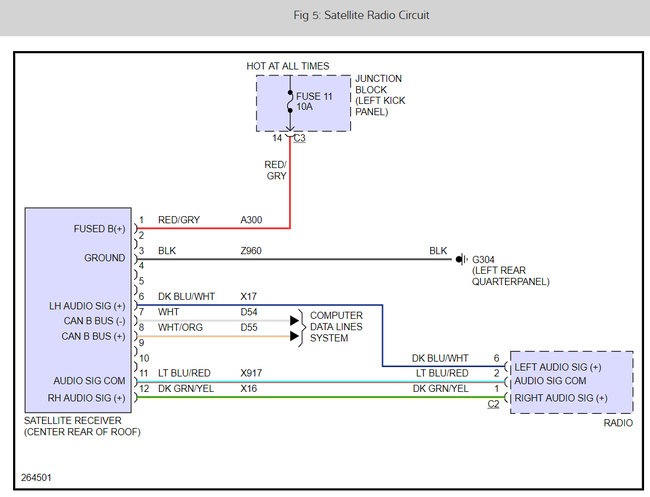Click the FUSE 11 10A symbol
This screenshot has height=497, width=650.
point(290,102)
